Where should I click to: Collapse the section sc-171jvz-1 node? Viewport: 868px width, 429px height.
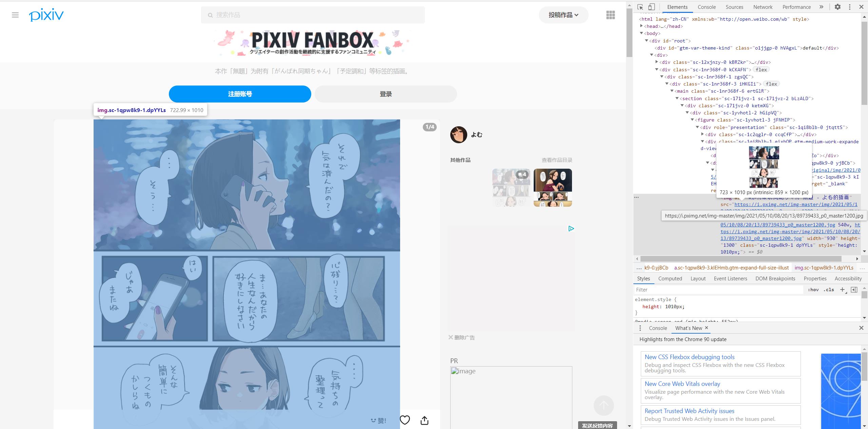click(x=677, y=98)
